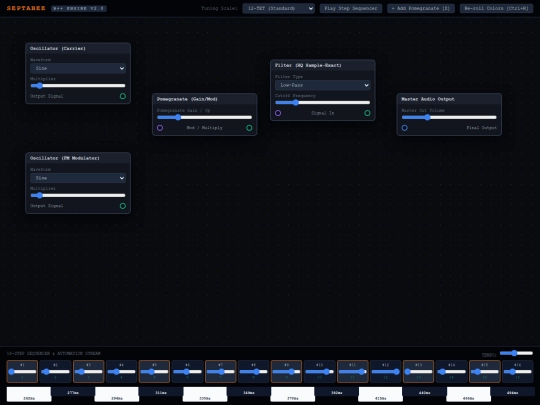The image size is (540, 405).
Task: Adjust the Pomegranate Gain slider
Action: (x=205, y=117)
